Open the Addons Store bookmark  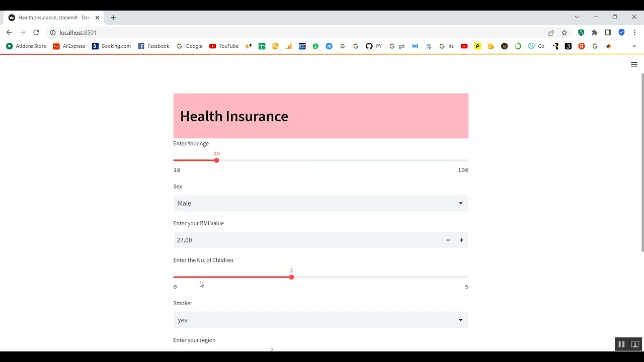pos(26,46)
